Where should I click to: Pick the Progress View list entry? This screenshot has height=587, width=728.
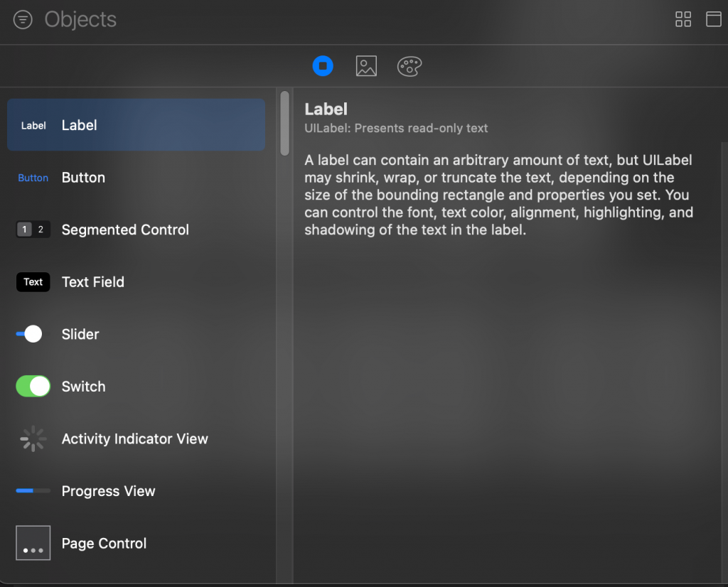click(x=108, y=491)
